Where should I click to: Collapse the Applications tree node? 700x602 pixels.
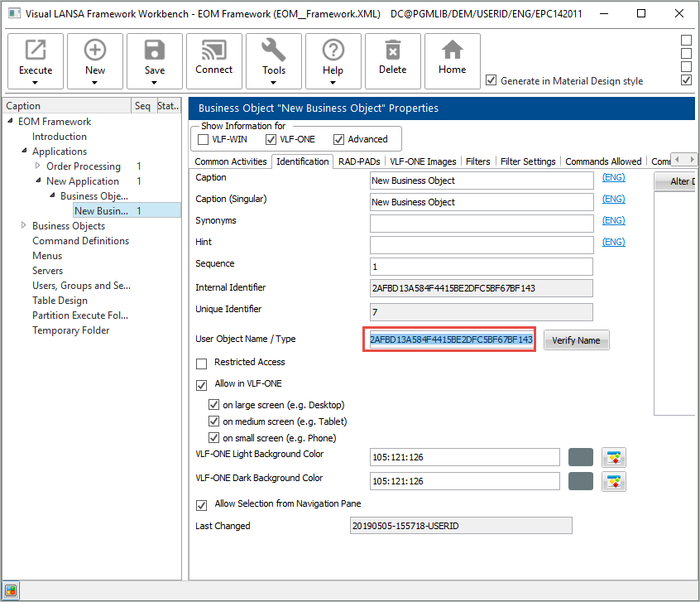(x=24, y=152)
